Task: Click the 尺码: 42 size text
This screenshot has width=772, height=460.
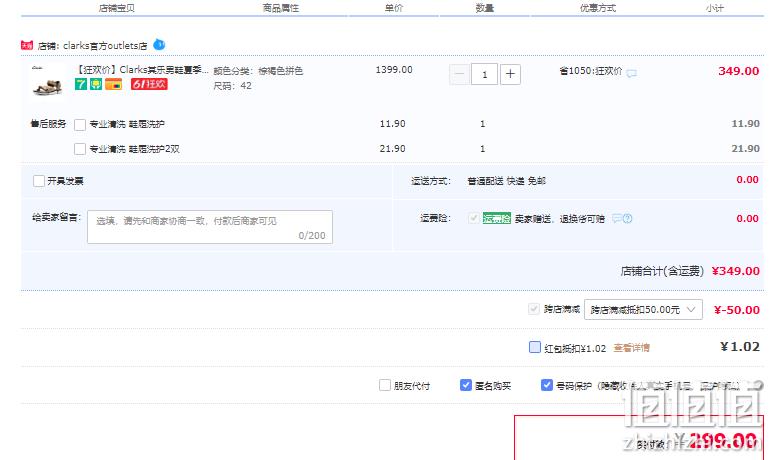Action: (232, 86)
